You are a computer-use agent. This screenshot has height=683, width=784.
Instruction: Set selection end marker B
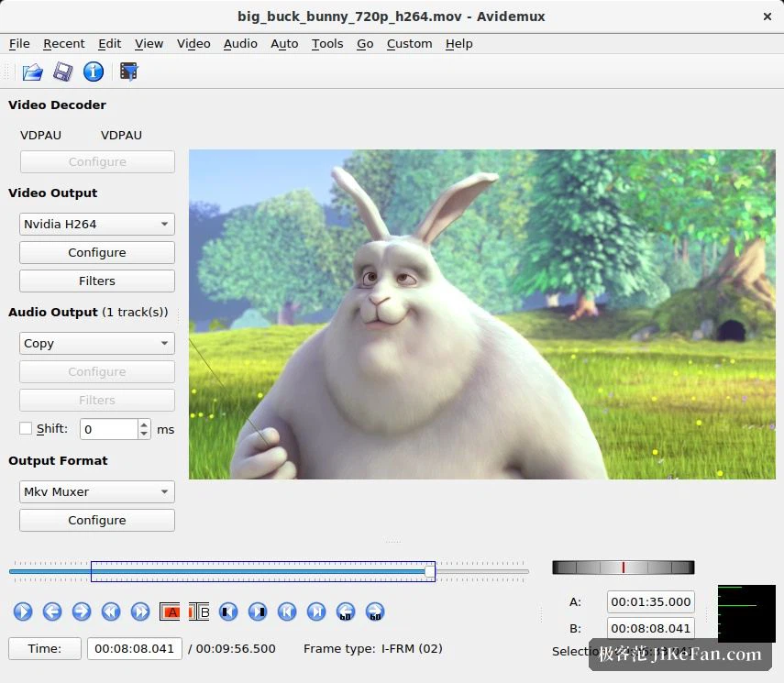click(x=199, y=611)
